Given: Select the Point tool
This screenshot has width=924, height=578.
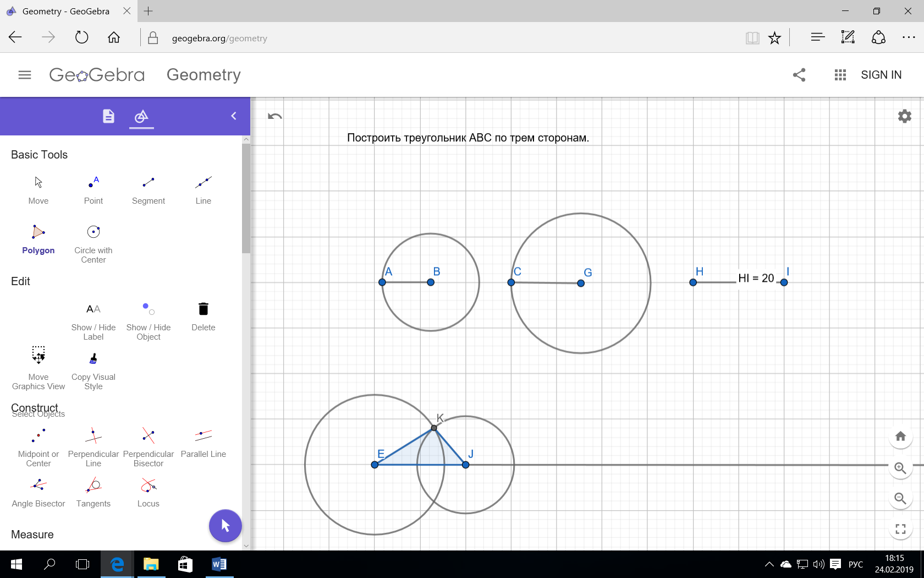Looking at the screenshot, I should coord(94,190).
